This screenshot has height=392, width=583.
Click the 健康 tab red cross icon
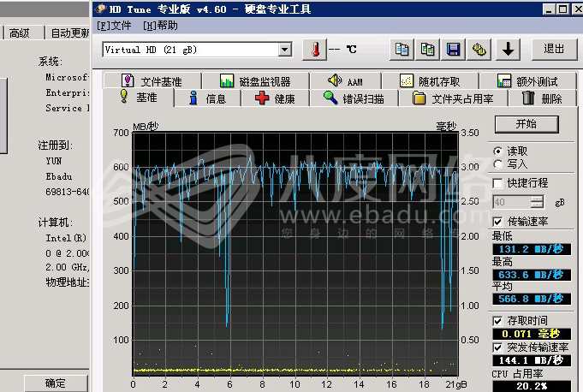coord(262,98)
